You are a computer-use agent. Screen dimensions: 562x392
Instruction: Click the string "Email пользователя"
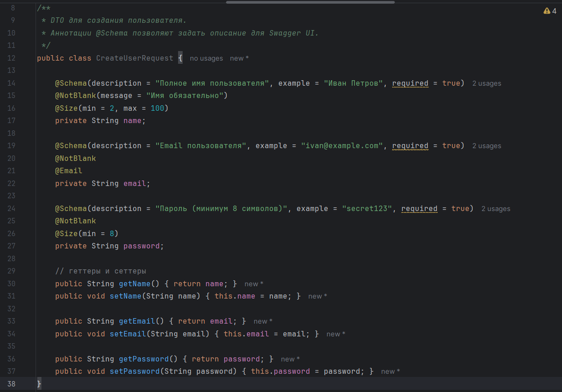click(x=201, y=146)
